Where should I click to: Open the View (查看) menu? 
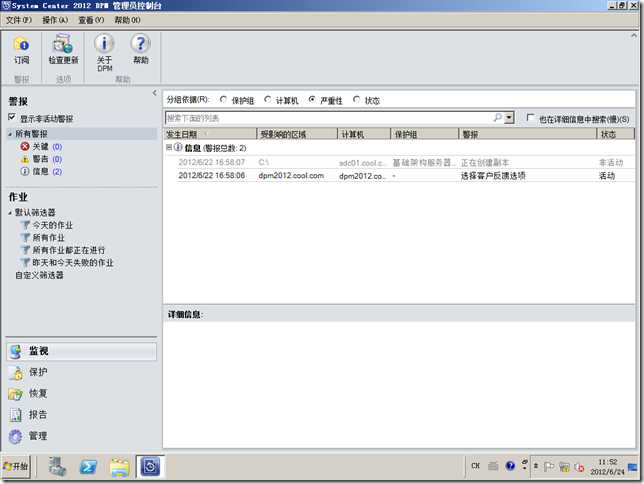[91, 20]
